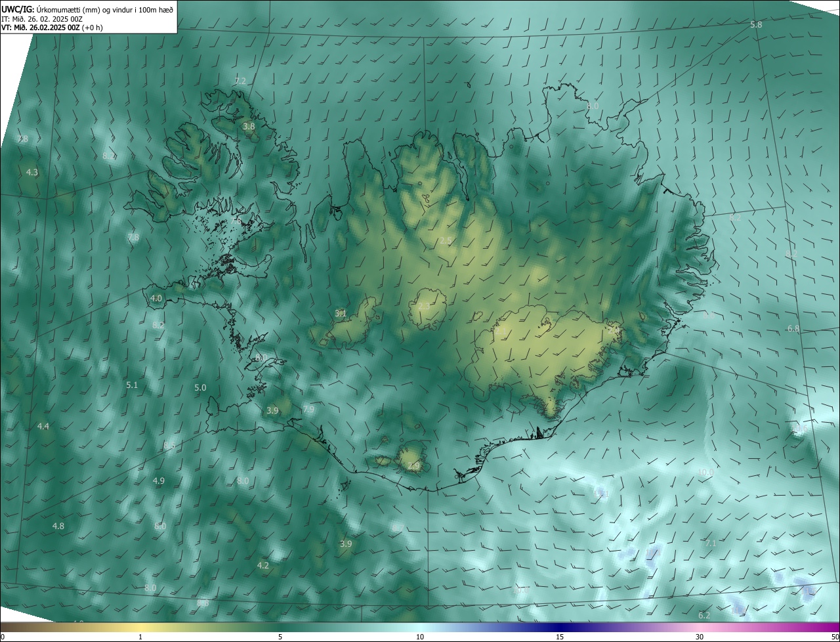Image resolution: width=840 pixels, height=642 pixels.
Task: Click the 2.5 value label in the highlands
Action: click(446, 242)
